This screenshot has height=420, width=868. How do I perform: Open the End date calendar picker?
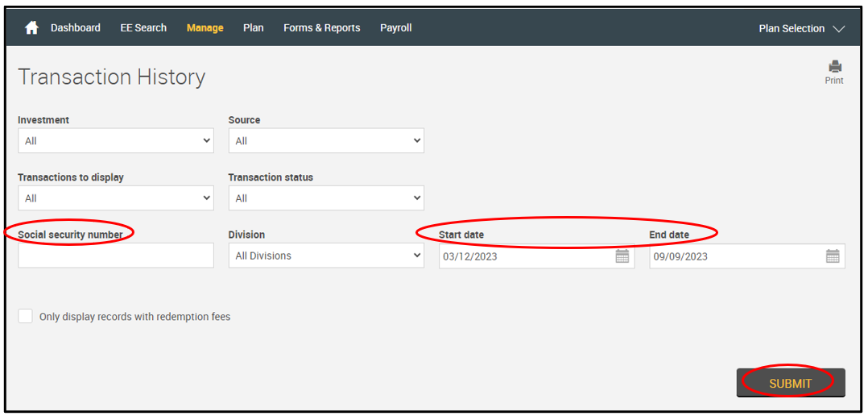833,256
